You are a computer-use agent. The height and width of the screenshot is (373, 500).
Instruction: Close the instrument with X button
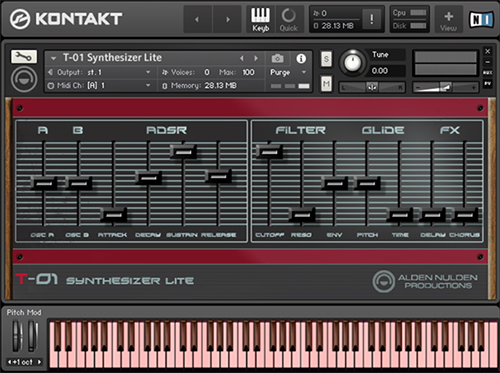[x=488, y=51]
